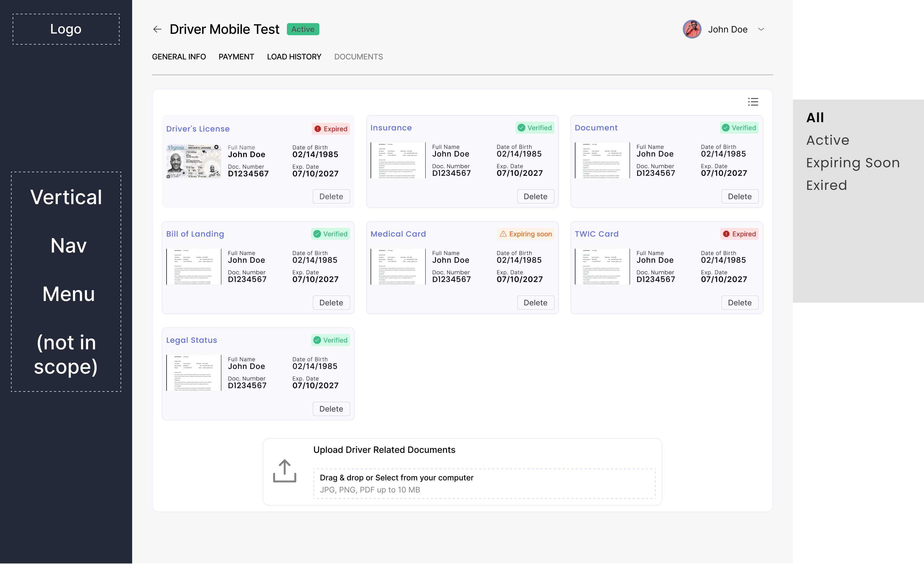The width and height of the screenshot is (924, 564).
Task: Click John Doe's profile avatar
Action: click(692, 29)
